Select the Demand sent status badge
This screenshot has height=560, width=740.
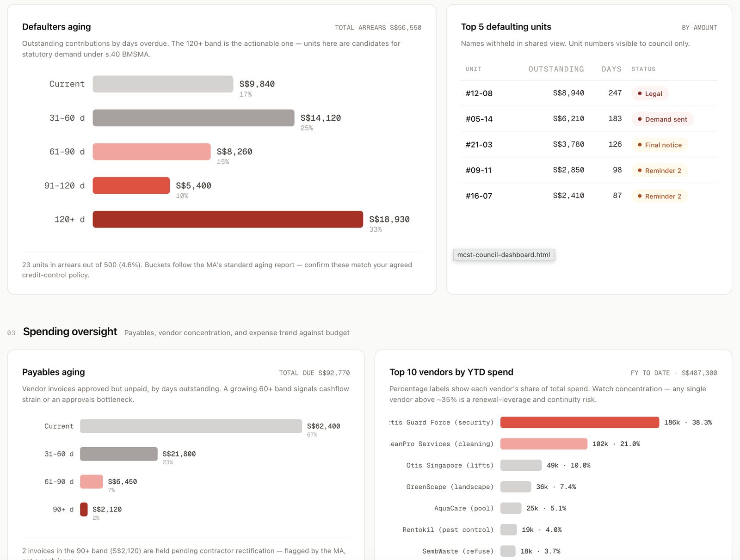tap(662, 119)
